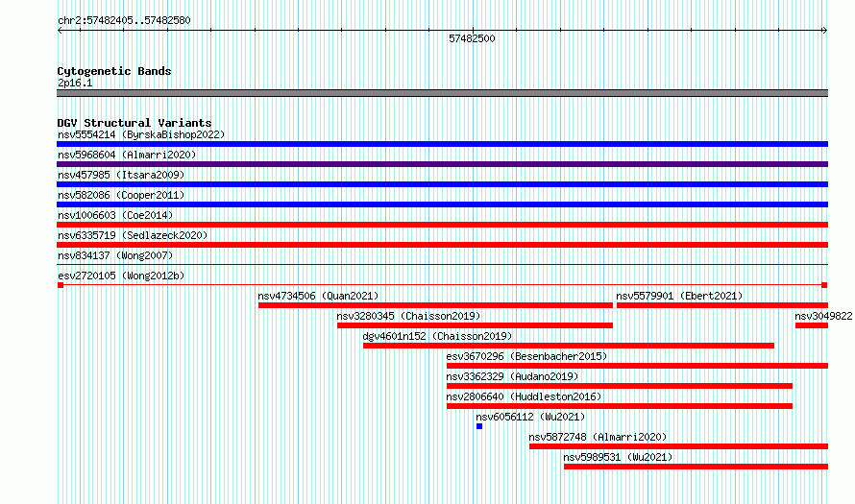This screenshot has width=855, height=504.
Task: Click the red nsv5989531 variant bar
Action: 696,467
